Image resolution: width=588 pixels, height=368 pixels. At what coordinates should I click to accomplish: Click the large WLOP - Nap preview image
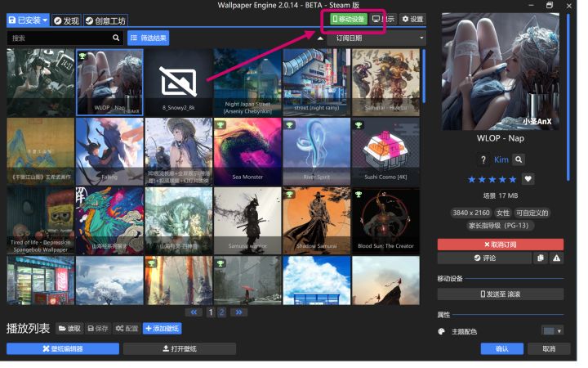[501, 72]
